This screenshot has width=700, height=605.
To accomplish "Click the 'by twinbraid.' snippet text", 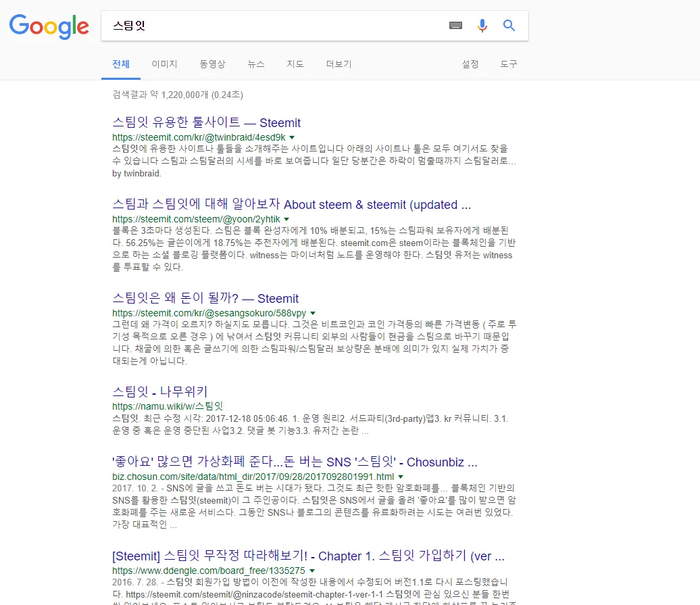I will (136, 173).
